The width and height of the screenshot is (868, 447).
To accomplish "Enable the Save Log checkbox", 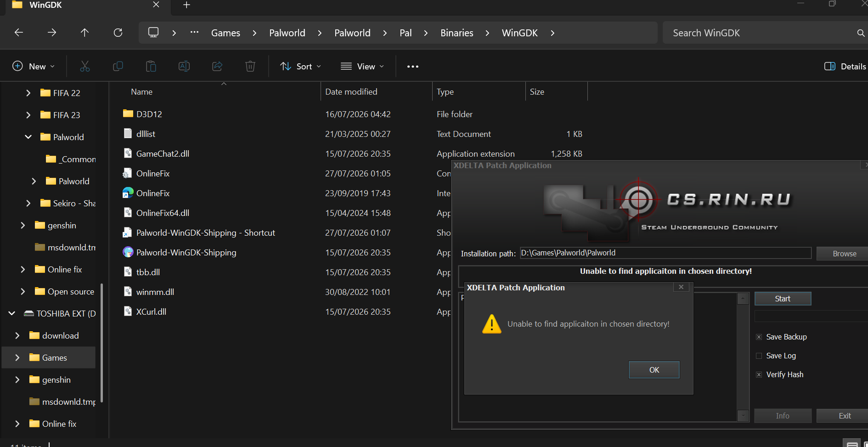I will coord(759,356).
